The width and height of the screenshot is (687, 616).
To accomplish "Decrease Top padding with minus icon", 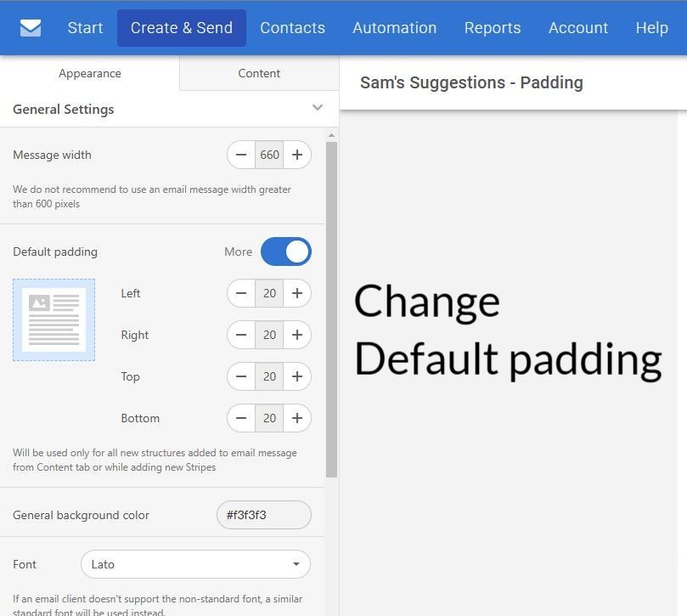I will tap(241, 376).
